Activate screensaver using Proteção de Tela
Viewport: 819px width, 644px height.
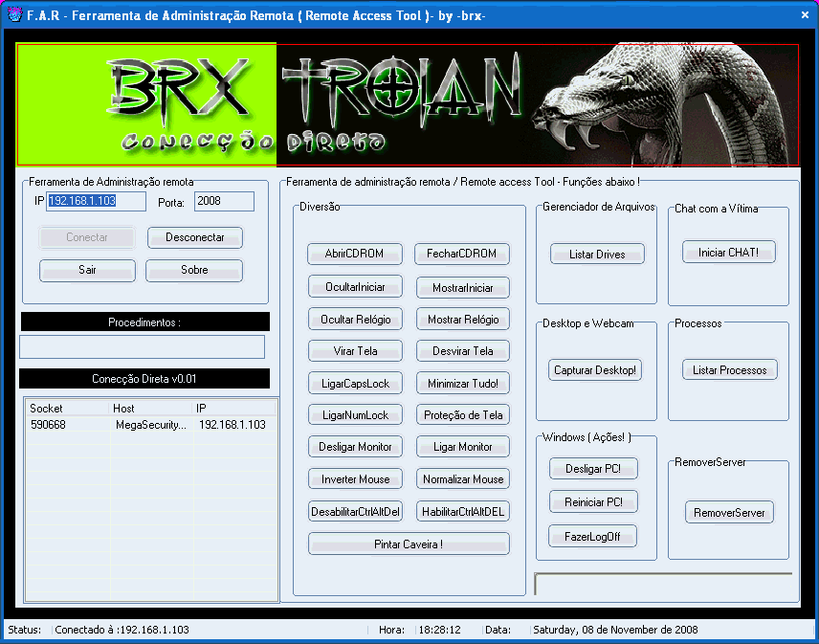click(x=461, y=413)
